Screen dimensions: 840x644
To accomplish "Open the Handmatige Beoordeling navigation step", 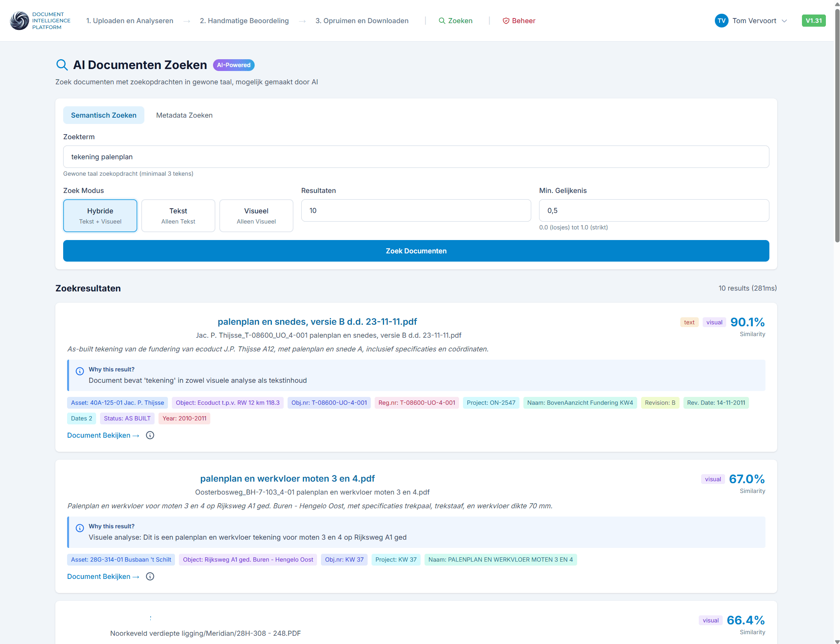I will 244,20.
